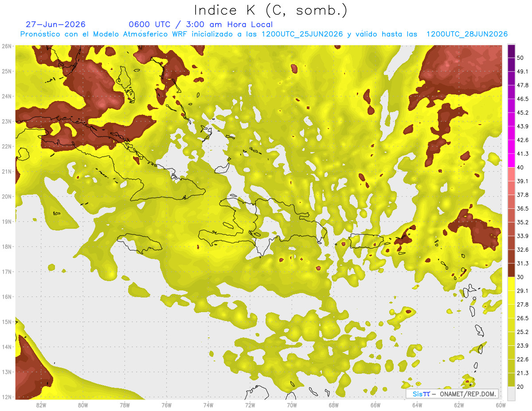Image resolution: width=532 pixels, height=411 pixels.
Task: Click the colorbar value '47.8'
Action: tap(522, 85)
